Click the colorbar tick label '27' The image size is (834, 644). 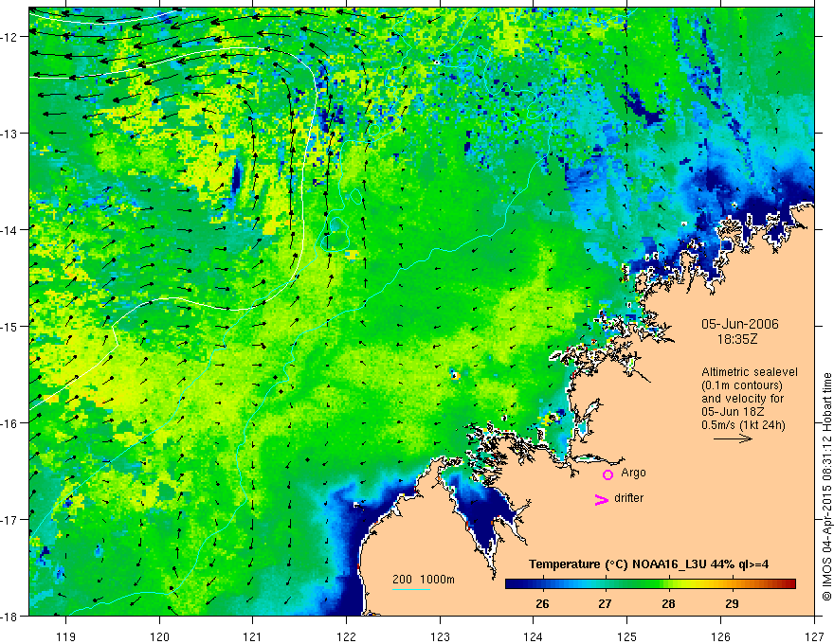(x=605, y=604)
